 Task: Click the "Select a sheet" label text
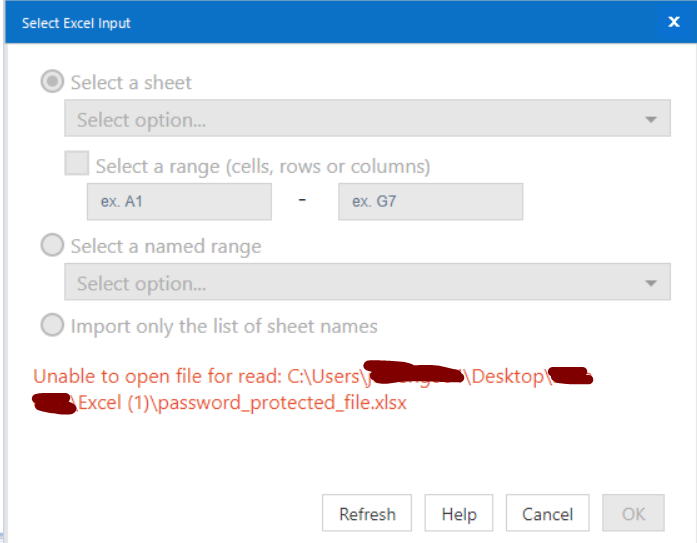[131, 83]
